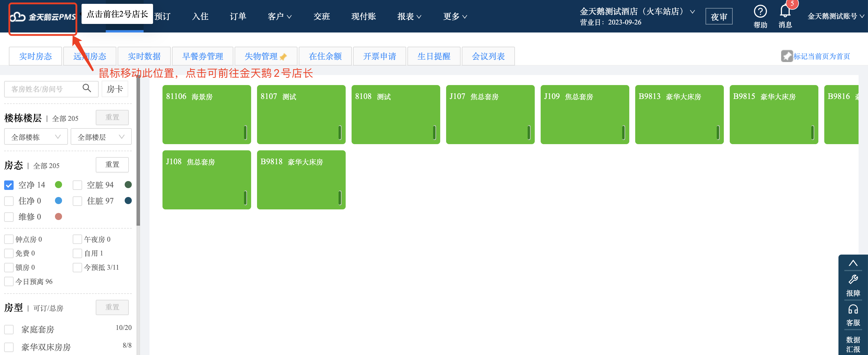Image resolution: width=868 pixels, height=355 pixels.
Task: Open the 全部楼栋 dropdown
Action: click(36, 137)
